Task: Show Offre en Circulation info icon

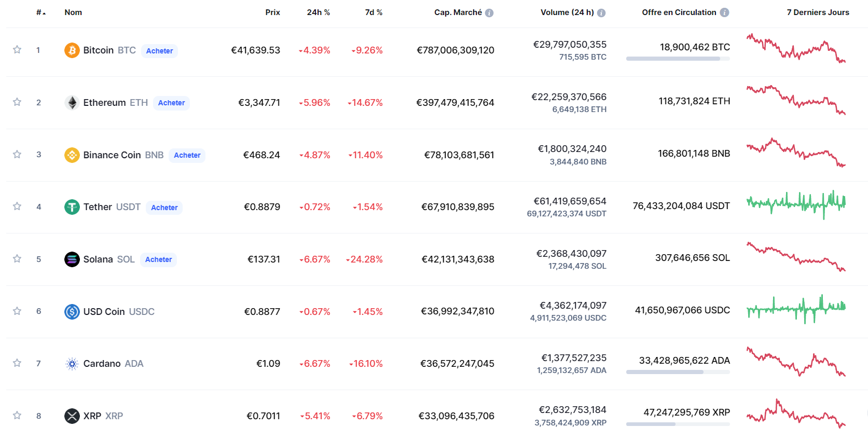Action: 724,12
